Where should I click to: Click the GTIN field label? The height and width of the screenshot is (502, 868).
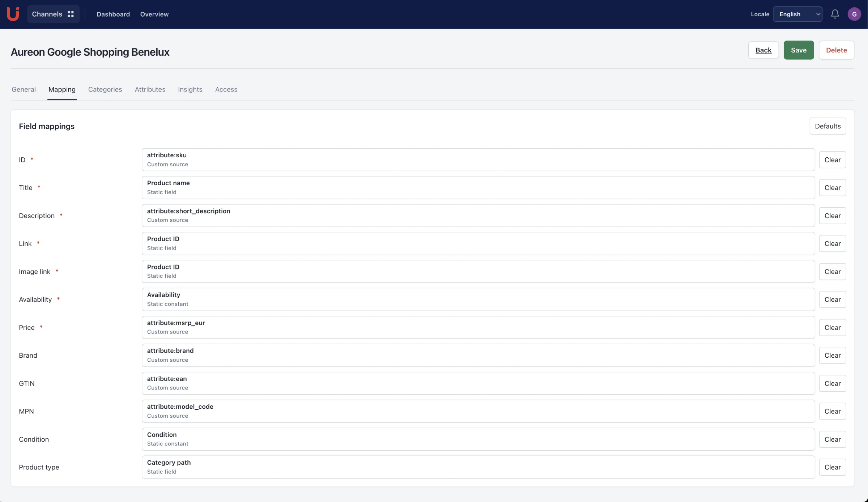pyautogui.click(x=27, y=383)
